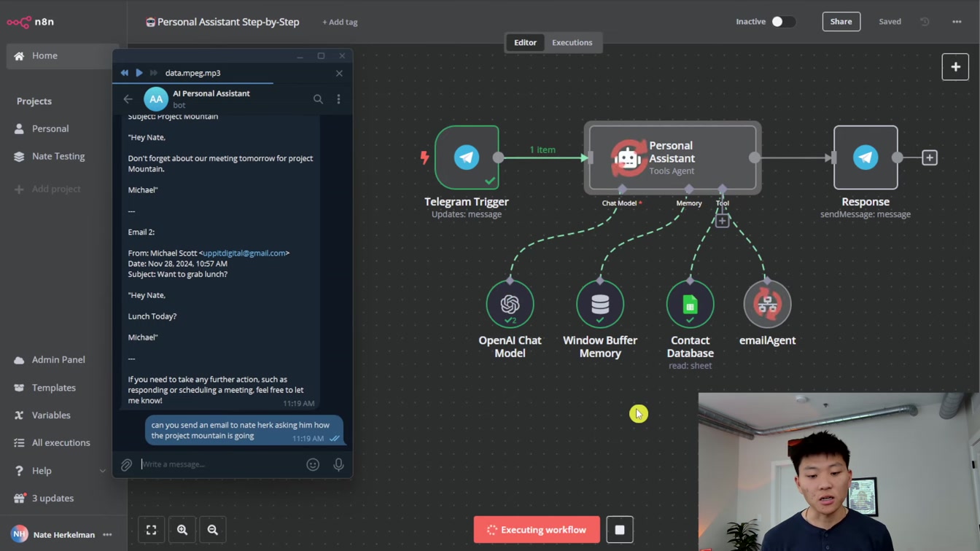Image resolution: width=980 pixels, height=551 pixels.
Task: Open Admin Panel
Action: (58, 359)
